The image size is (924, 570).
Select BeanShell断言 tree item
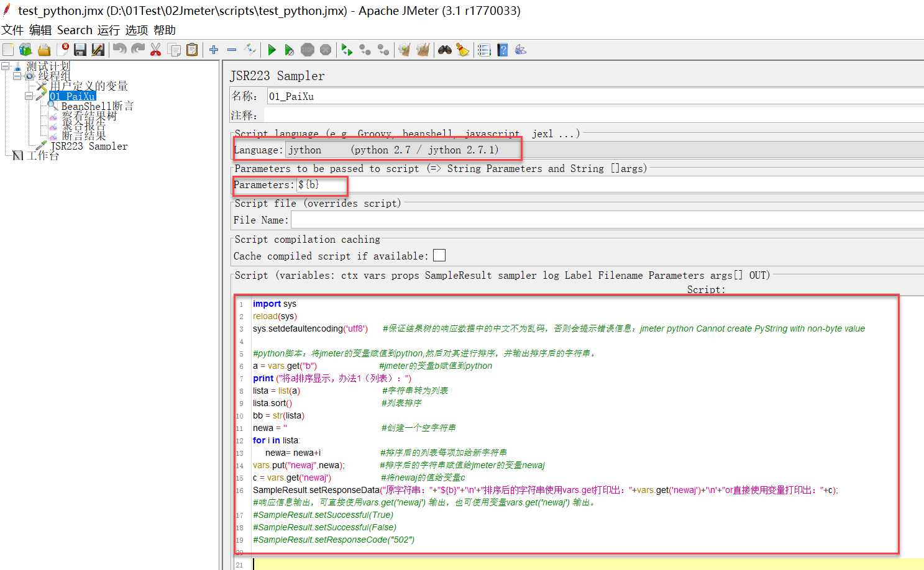98,106
